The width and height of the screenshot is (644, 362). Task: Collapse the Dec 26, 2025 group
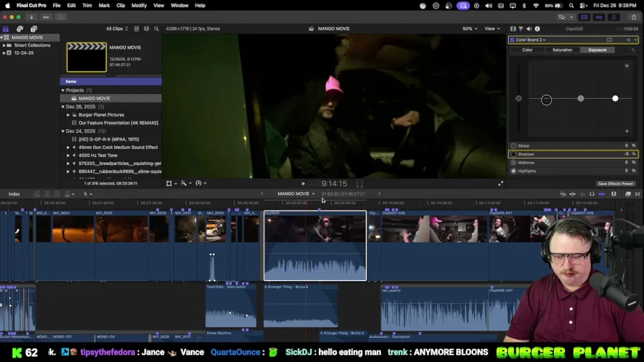pyautogui.click(x=63, y=107)
